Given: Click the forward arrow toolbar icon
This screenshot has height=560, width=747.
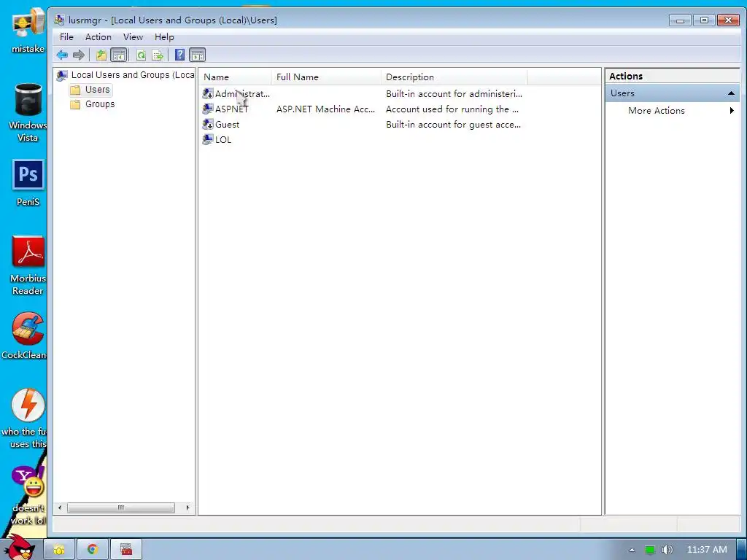Looking at the screenshot, I should 79,55.
